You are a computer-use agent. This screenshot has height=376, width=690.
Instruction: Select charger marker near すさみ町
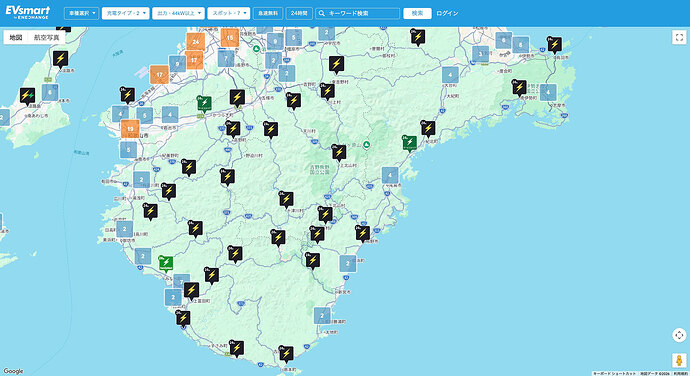pos(237,348)
